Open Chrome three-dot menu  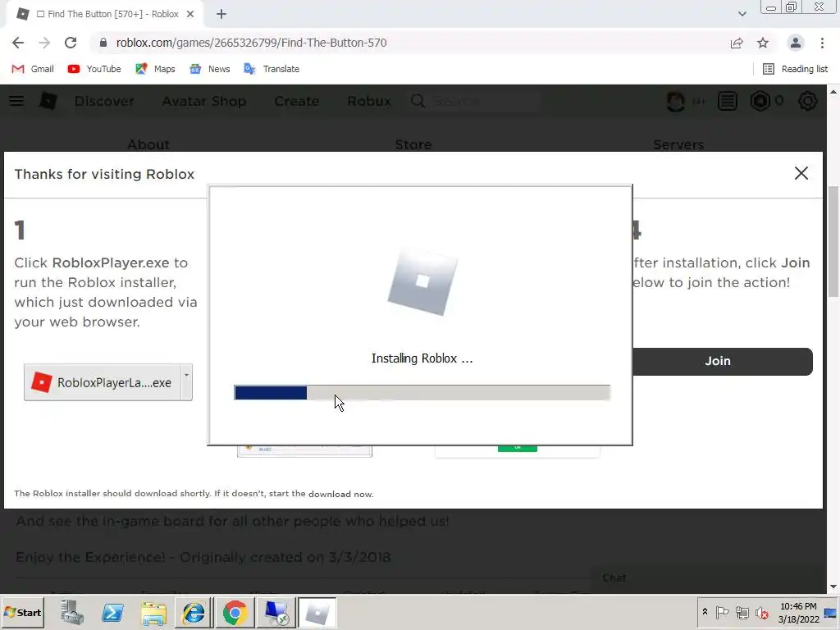[822, 43]
